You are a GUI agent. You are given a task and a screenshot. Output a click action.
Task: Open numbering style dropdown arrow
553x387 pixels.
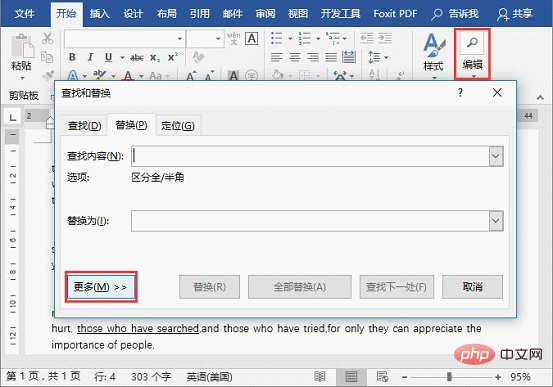pos(318,38)
